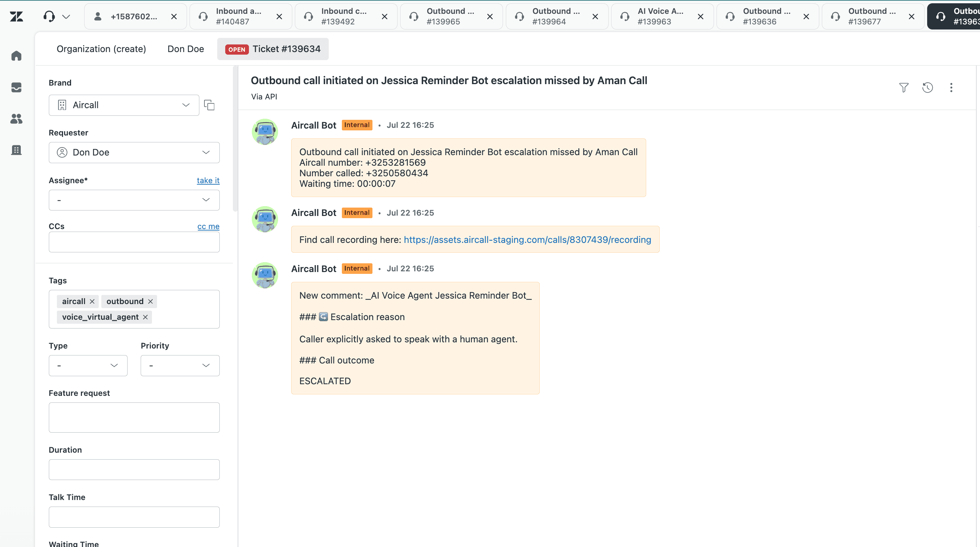Screen dimensions: 980x547
Task: Expand the Talk headset dropdown chevron
Action: coord(66,16)
